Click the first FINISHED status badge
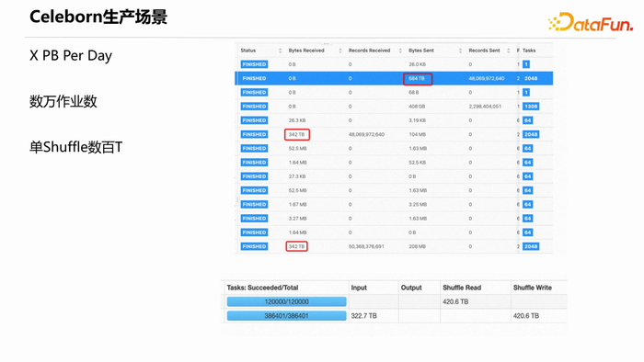Image resolution: width=644 pixels, height=362 pixels. [254, 64]
